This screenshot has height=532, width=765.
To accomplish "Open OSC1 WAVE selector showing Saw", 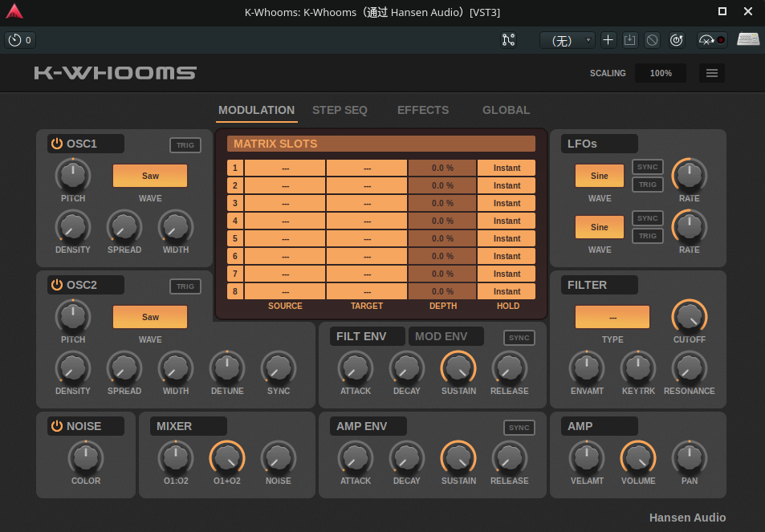I will point(150,176).
